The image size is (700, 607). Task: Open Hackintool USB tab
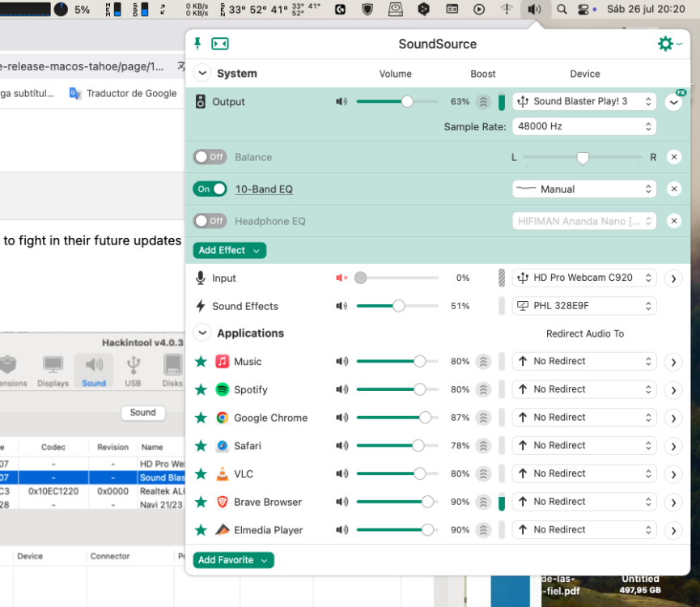133,371
